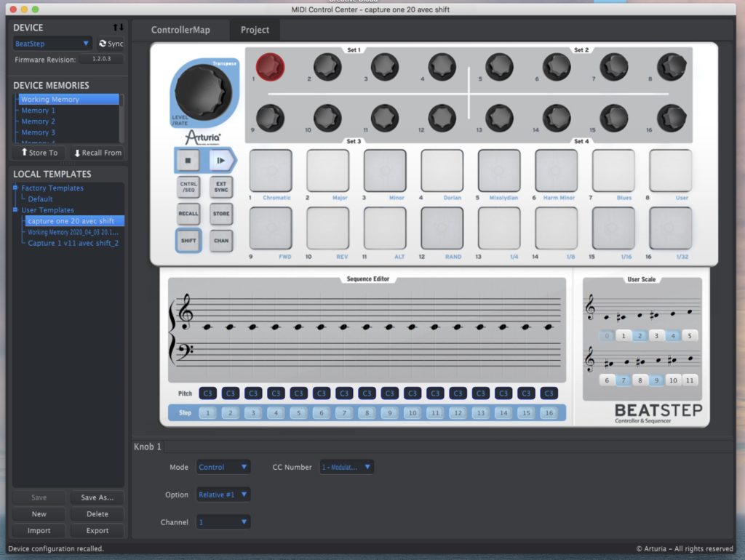Select Memory 3 in device memories

coord(38,132)
